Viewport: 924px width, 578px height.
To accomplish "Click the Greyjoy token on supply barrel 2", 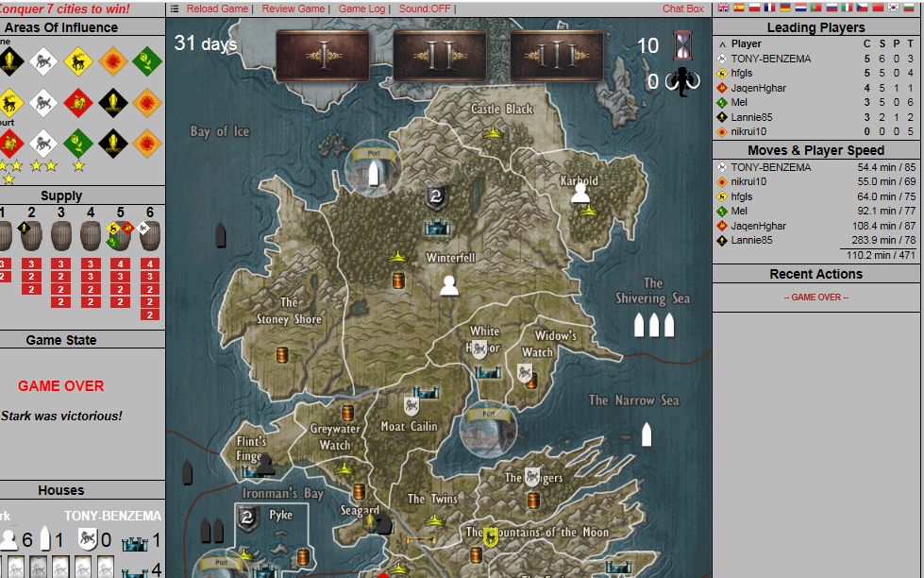I will (x=24, y=227).
